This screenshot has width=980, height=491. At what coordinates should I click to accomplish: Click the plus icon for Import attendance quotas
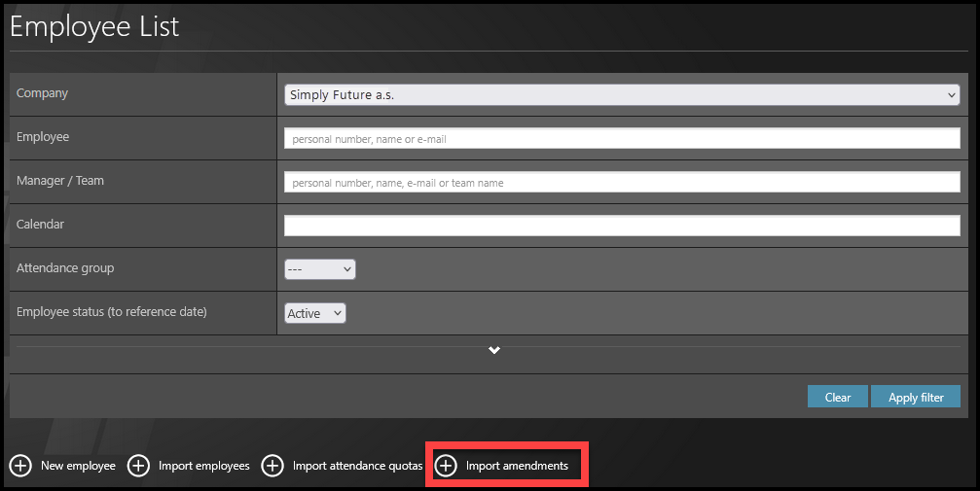click(x=272, y=467)
